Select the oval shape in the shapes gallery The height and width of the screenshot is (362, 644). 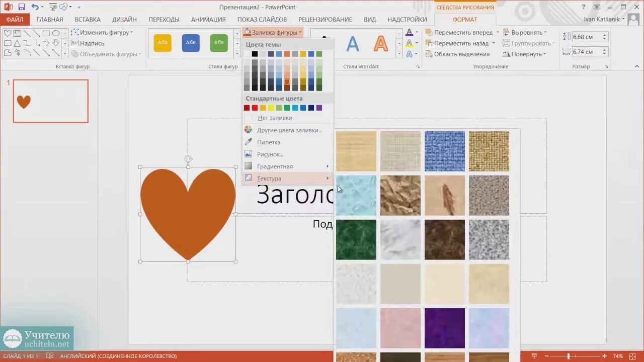tap(55, 33)
